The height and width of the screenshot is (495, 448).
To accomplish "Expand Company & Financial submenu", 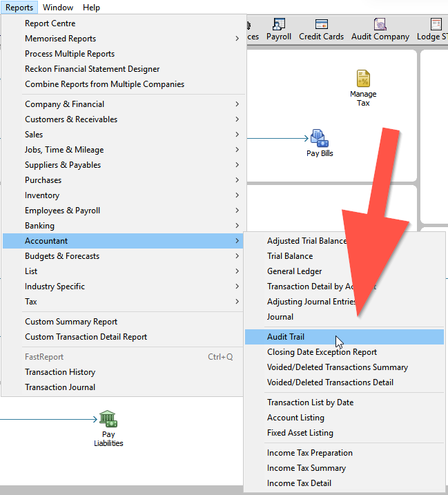I will 123,104.
